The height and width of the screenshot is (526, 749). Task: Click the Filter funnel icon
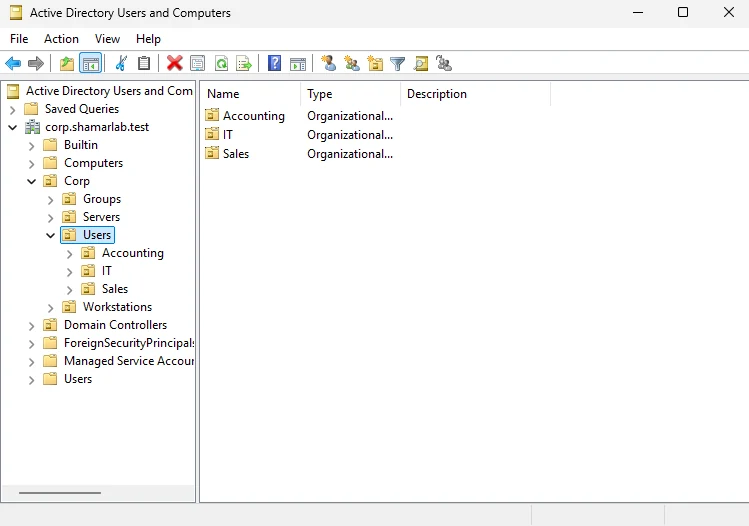pos(397,63)
